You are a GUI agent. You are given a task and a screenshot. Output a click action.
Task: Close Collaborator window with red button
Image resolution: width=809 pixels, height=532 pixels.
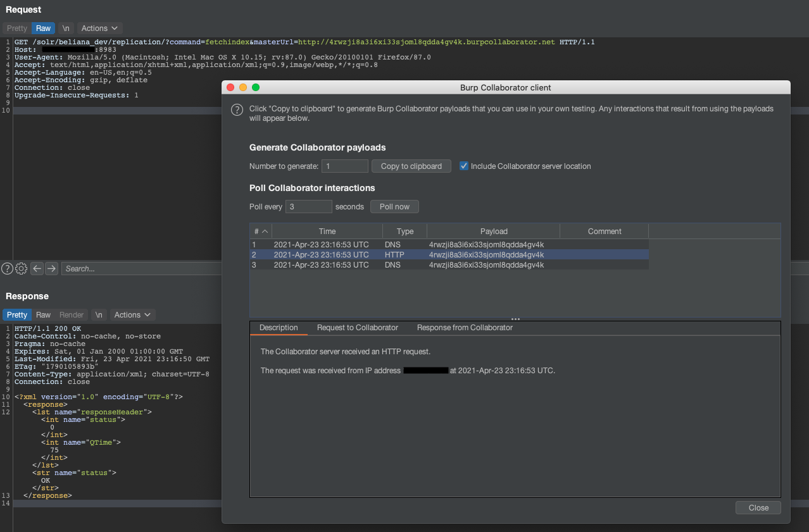(230, 87)
